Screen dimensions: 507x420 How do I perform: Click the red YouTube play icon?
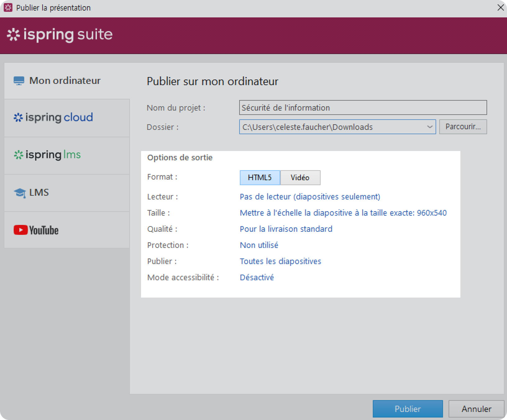click(21, 230)
